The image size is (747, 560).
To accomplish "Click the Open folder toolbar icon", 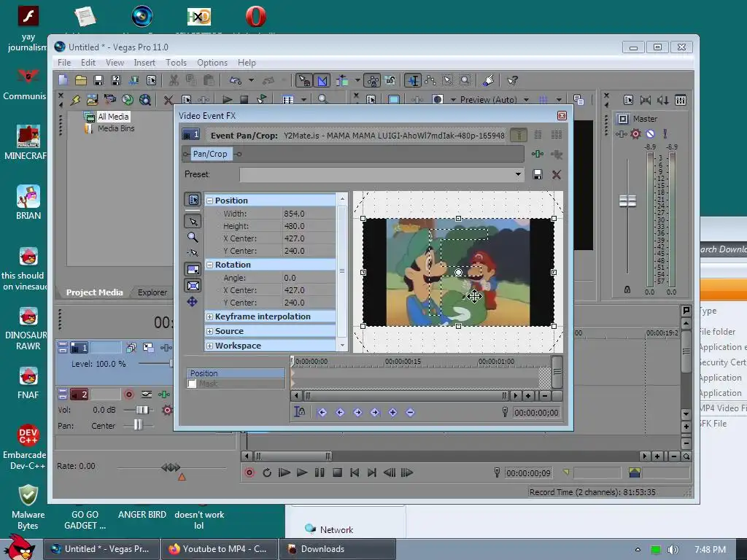I will [80, 80].
